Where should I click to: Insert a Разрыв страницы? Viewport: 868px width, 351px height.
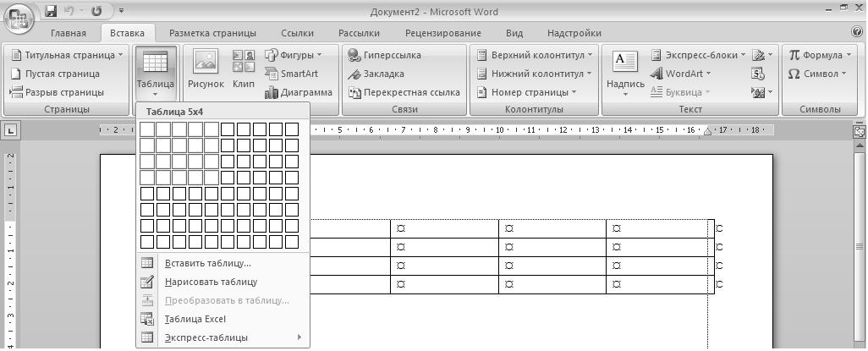pyautogui.click(x=58, y=92)
